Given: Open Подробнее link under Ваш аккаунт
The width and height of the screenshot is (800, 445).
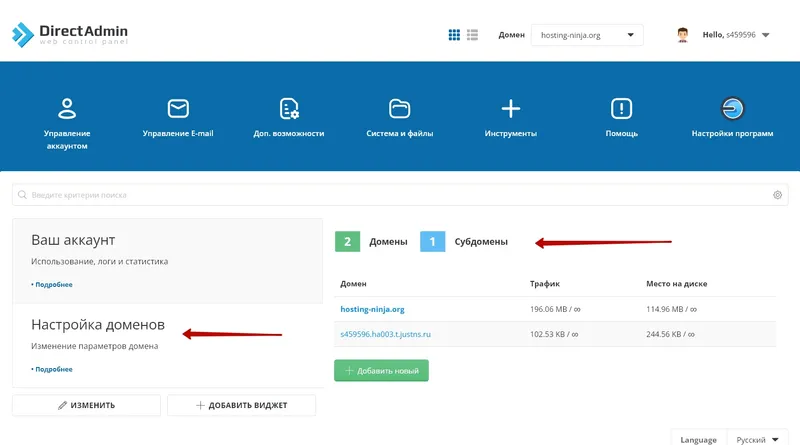Looking at the screenshot, I should [x=52, y=285].
